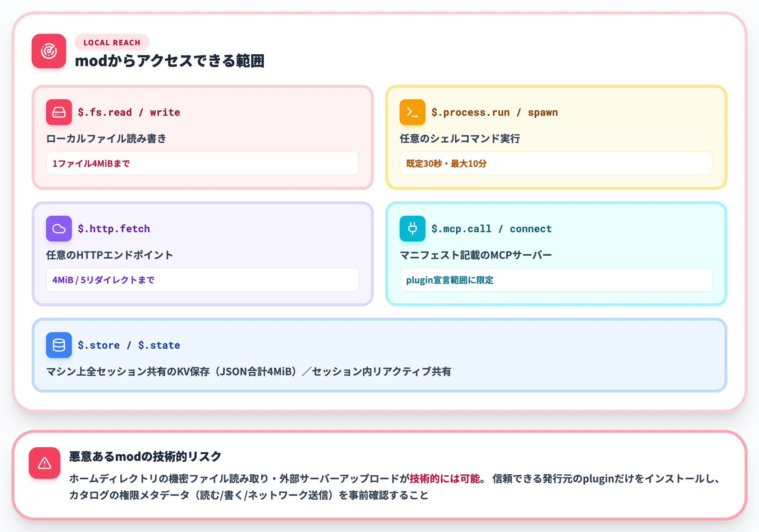Click the red highlighted 技術的には可能 text
This screenshot has height=532, width=759.
click(445, 478)
